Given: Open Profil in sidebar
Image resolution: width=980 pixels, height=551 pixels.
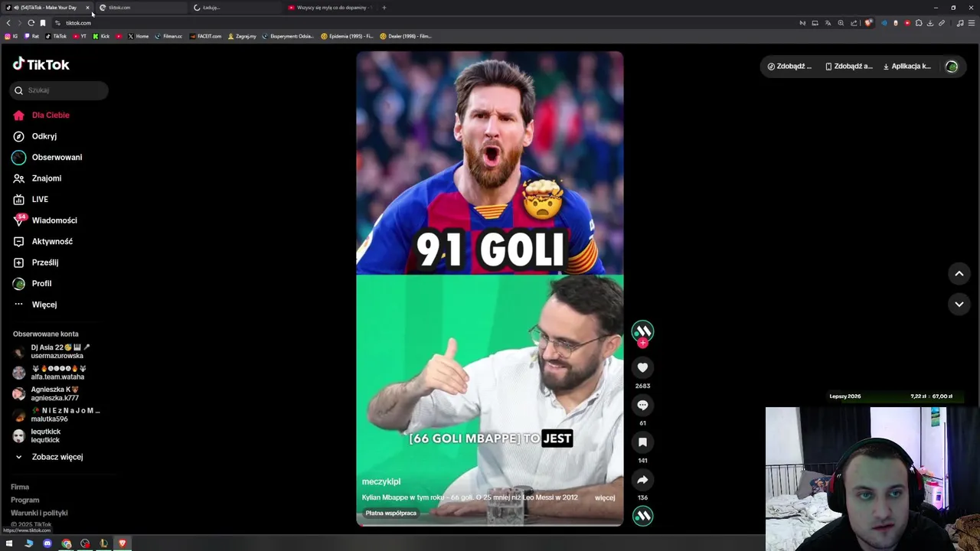Looking at the screenshot, I should pyautogui.click(x=32, y=283).
